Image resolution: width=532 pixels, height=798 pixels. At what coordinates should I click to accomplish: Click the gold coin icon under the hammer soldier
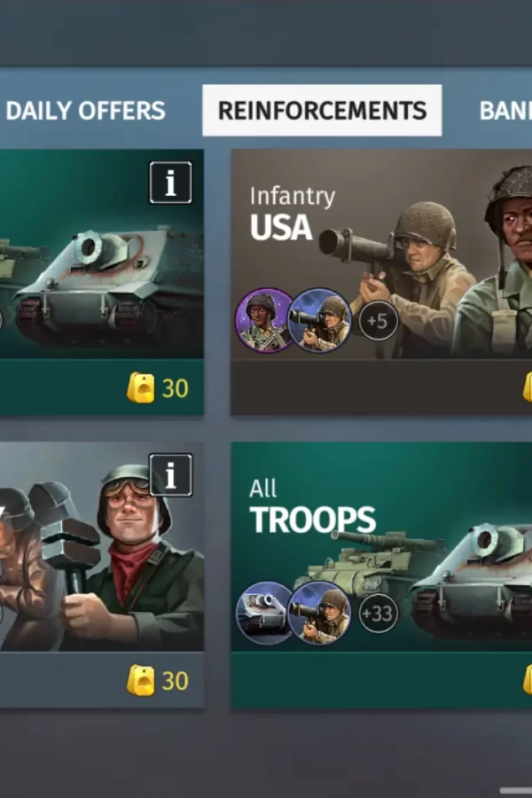coord(140,680)
